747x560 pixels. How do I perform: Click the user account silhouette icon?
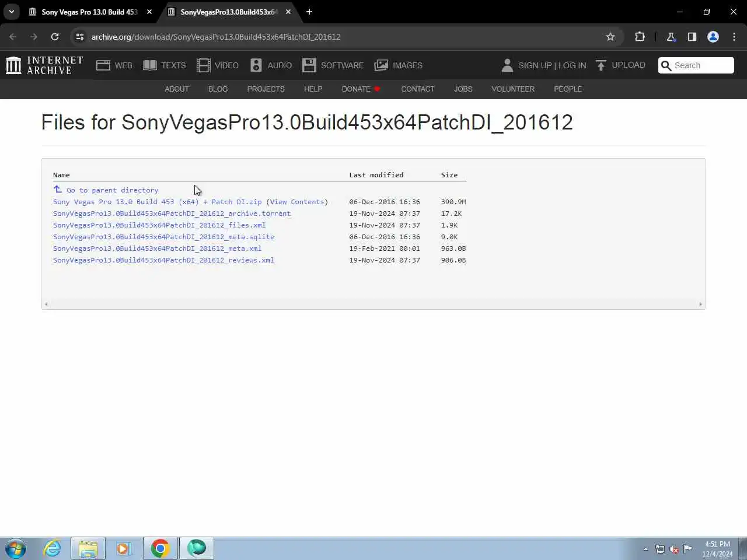tap(507, 65)
